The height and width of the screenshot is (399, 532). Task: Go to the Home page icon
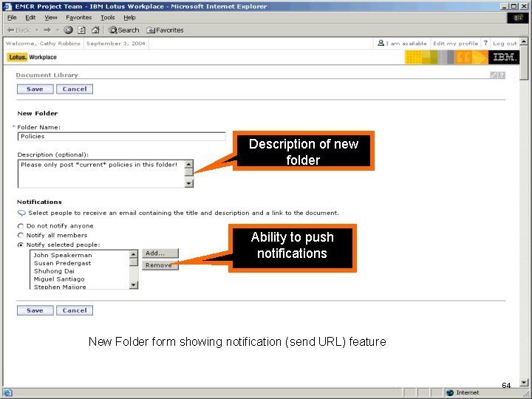coord(95,30)
